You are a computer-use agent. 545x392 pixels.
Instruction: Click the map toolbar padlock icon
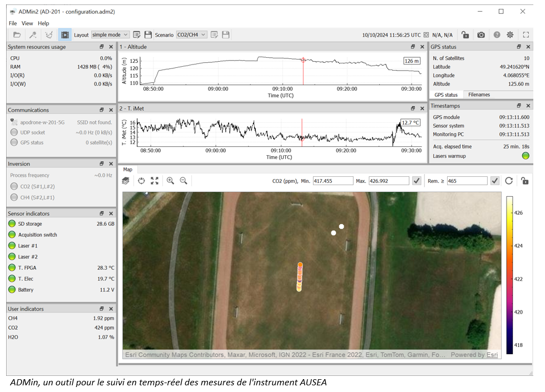click(525, 181)
